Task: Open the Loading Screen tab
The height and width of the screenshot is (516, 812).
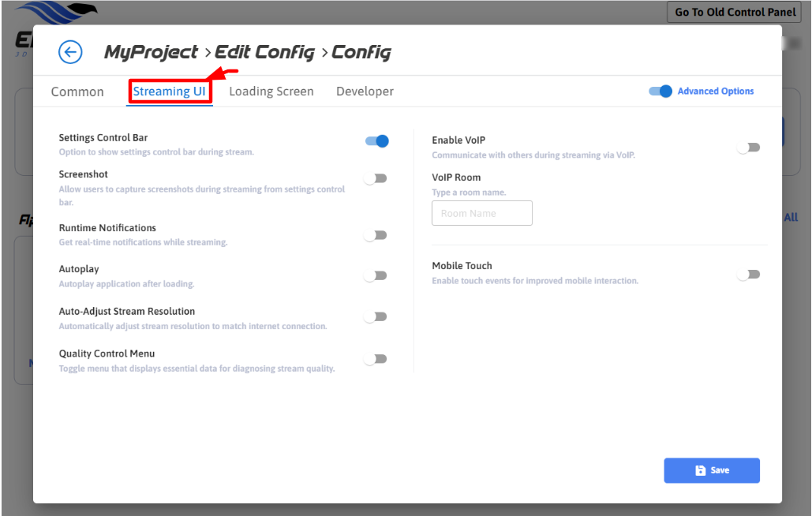Action: click(271, 92)
